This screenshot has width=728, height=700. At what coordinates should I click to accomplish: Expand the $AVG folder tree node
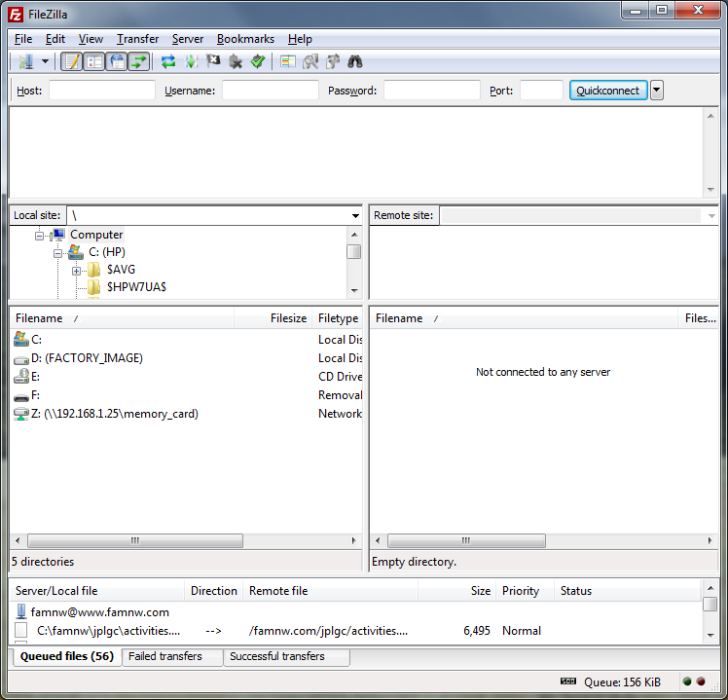click(76, 270)
